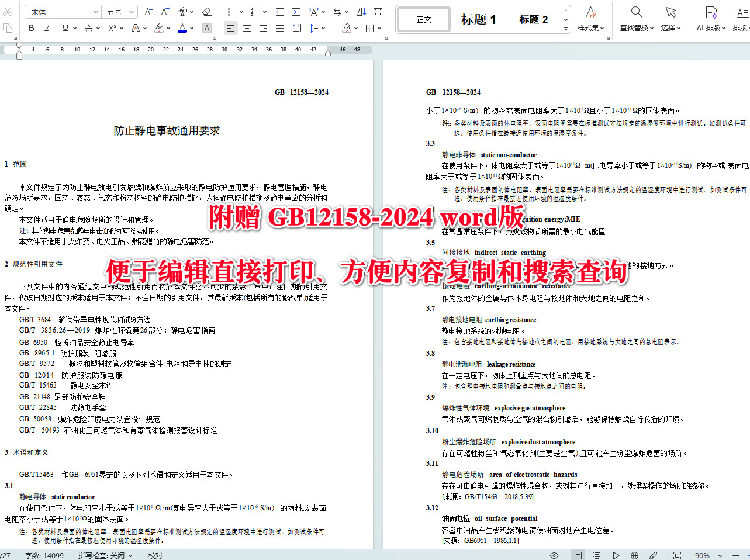Toggle Italic formatting
The height and width of the screenshot is (560, 750).
(47, 27)
